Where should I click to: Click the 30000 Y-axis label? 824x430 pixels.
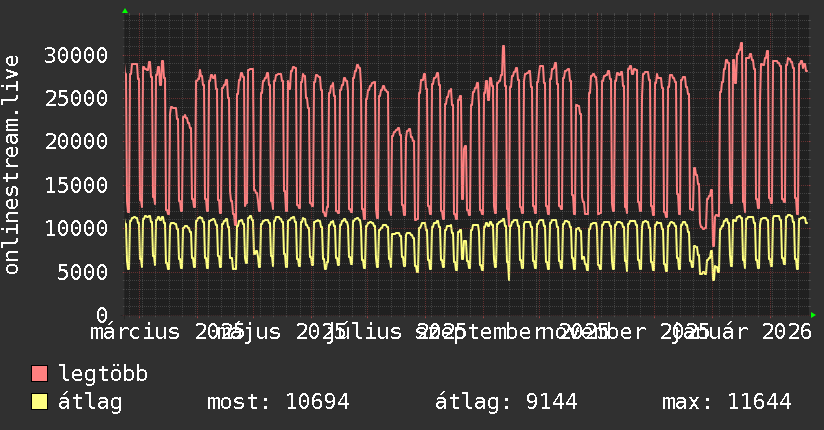click(79, 55)
